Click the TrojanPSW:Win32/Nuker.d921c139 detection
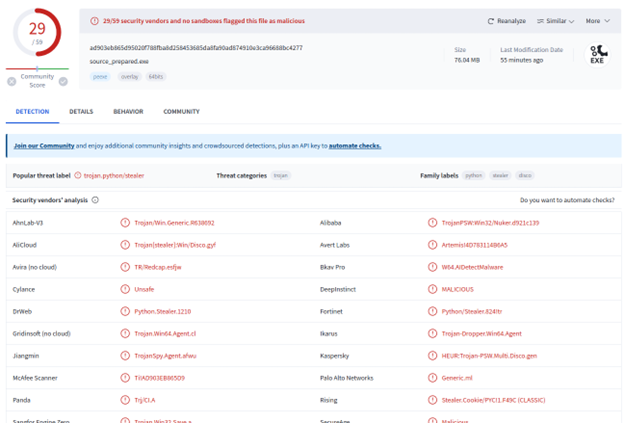 (490, 223)
